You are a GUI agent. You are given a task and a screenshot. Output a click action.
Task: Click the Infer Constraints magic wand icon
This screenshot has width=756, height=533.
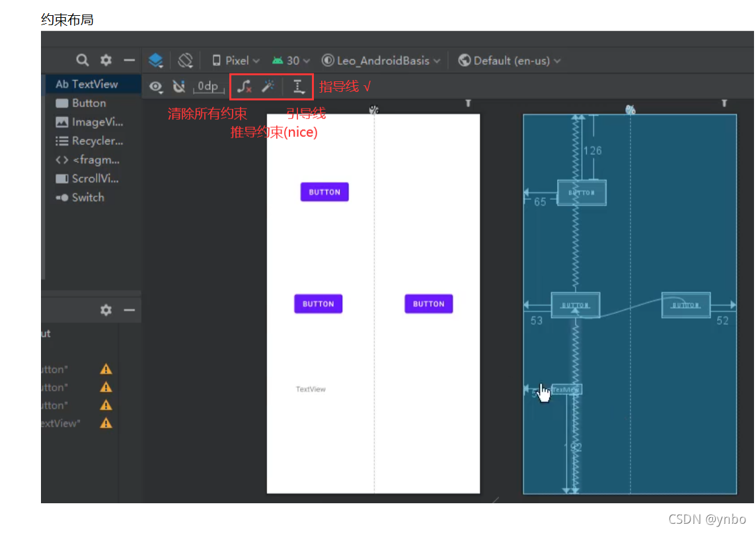click(x=268, y=86)
